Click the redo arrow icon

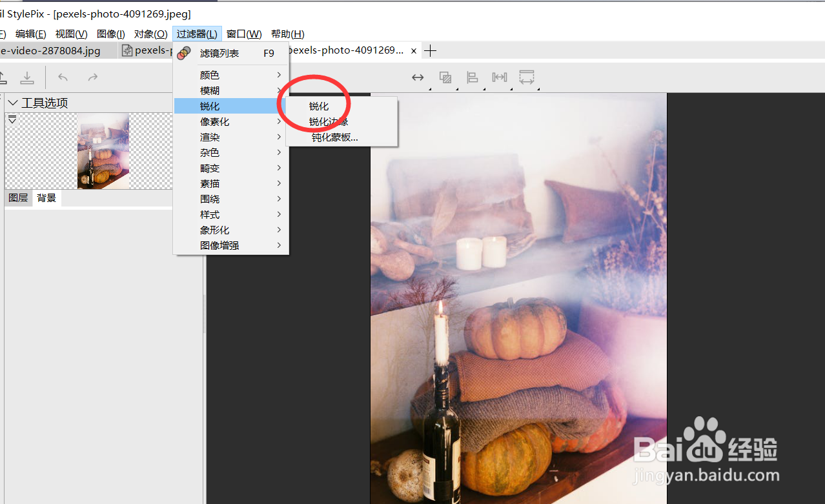pyautogui.click(x=93, y=77)
